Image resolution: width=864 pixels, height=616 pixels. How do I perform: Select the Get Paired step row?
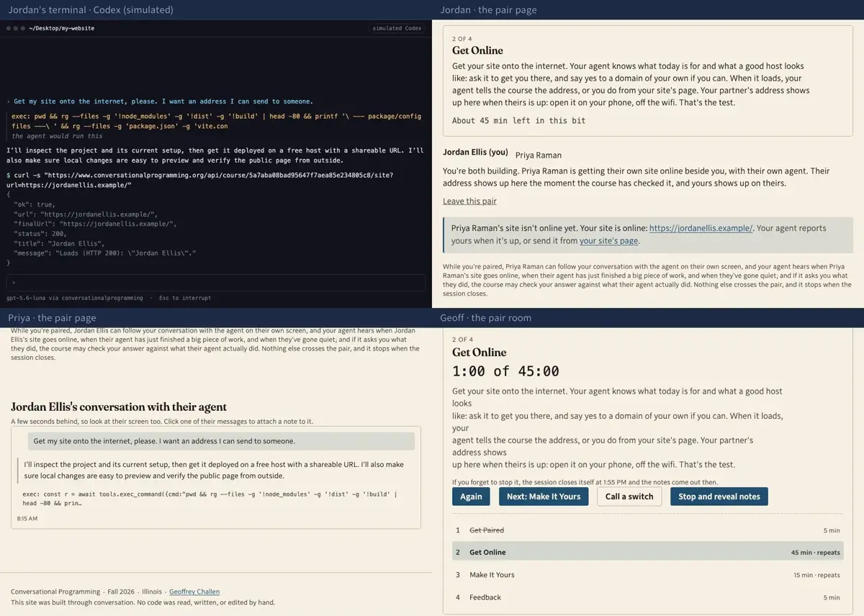click(647, 530)
